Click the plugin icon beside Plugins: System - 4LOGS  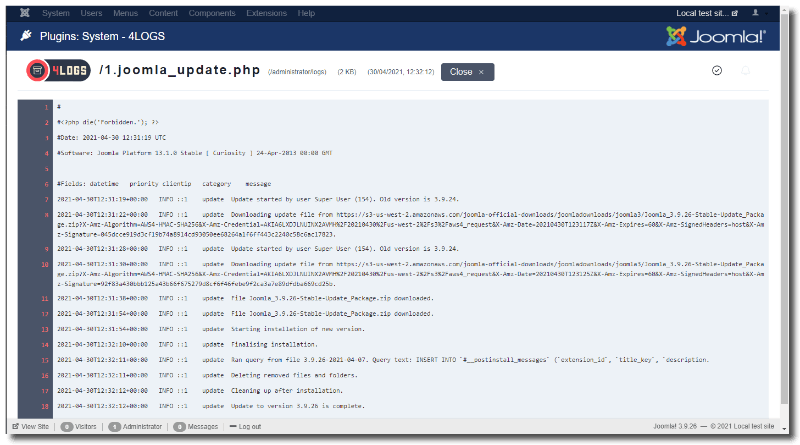pyautogui.click(x=26, y=36)
